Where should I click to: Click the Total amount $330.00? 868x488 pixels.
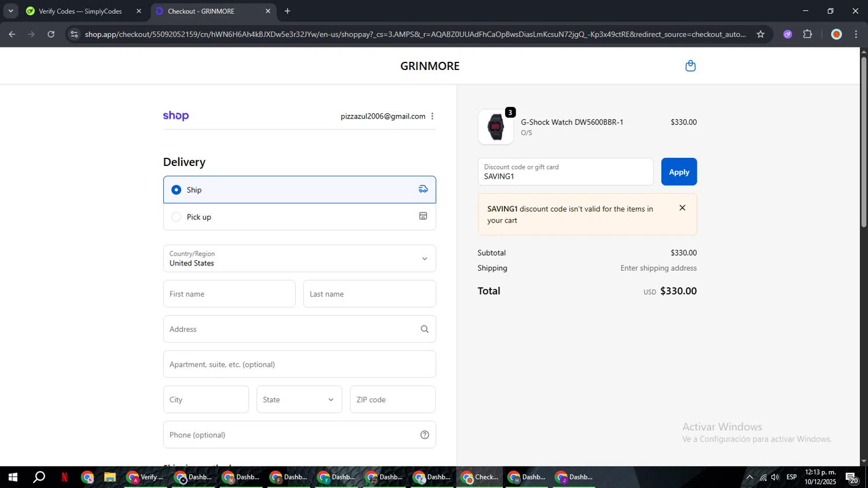tap(678, 291)
